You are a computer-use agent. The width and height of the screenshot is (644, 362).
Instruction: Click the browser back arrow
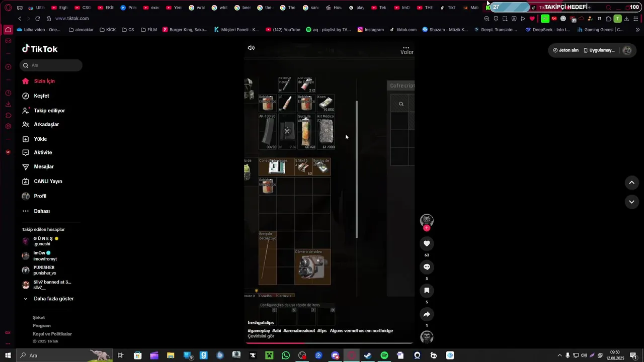pyautogui.click(x=20, y=19)
